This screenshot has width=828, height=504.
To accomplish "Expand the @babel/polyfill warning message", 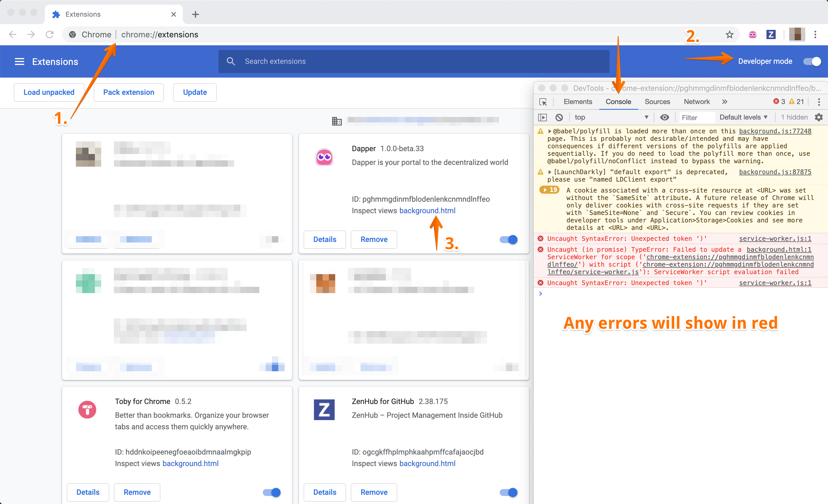I will [549, 131].
